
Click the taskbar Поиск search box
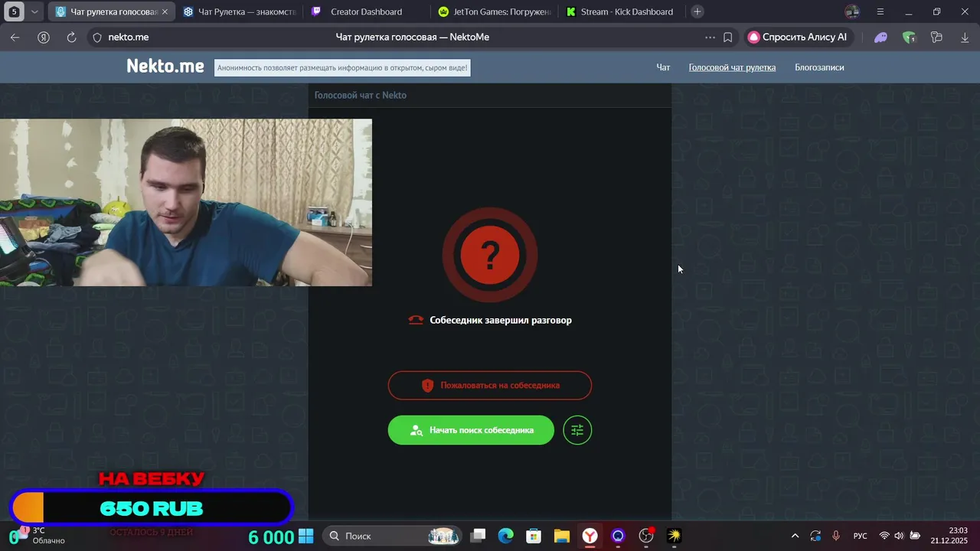pyautogui.click(x=393, y=536)
